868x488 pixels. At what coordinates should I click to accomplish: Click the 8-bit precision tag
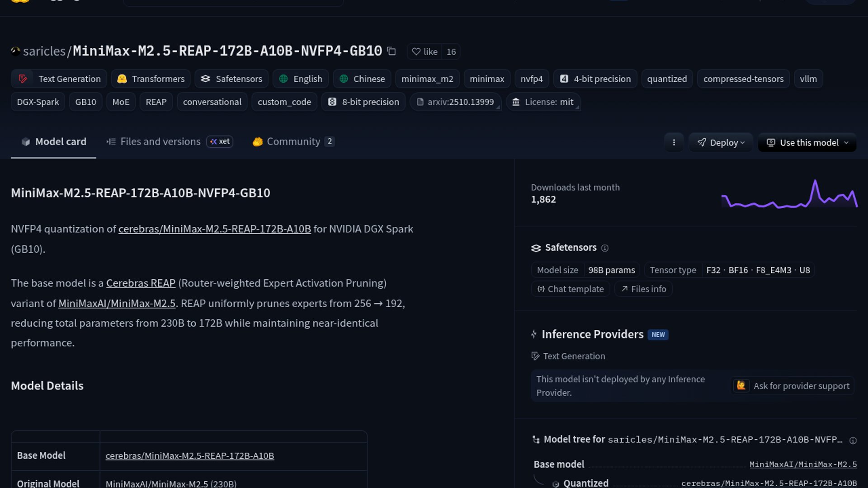363,102
